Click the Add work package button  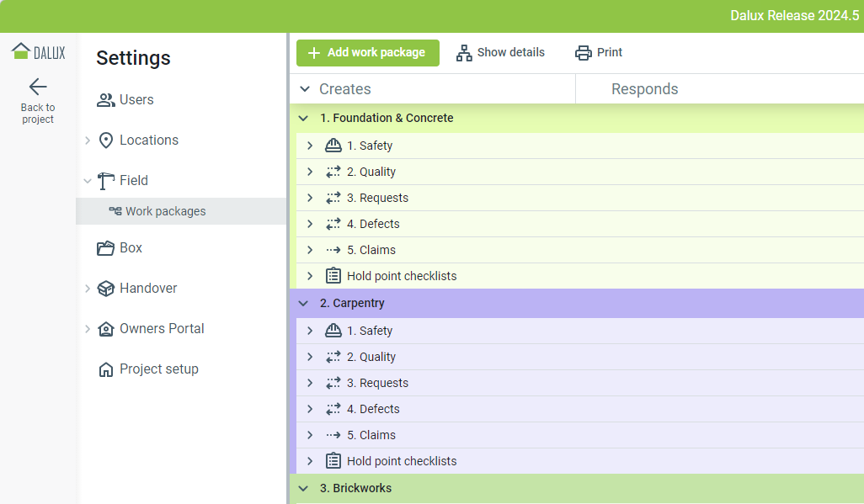[x=367, y=53]
